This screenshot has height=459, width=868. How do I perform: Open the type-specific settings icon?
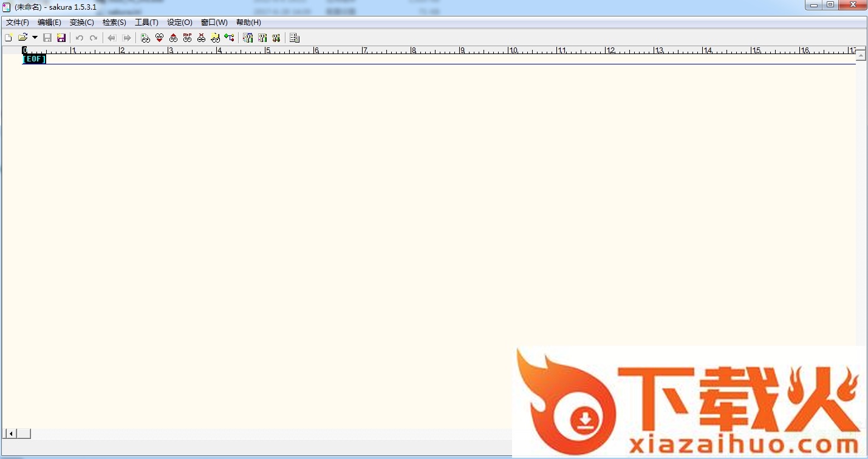(262, 38)
